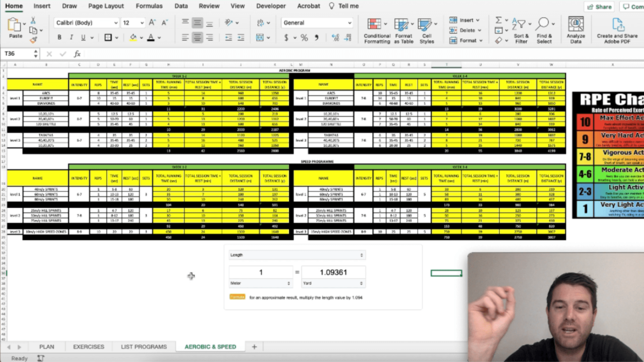Toggle italic formatting
644x362 pixels.
click(71, 38)
